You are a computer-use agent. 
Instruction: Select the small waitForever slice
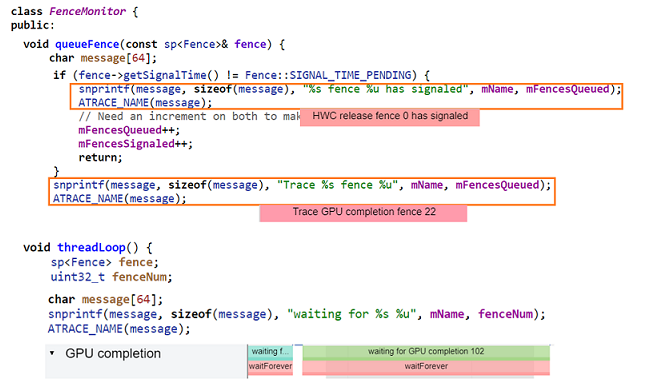click(270, 367)
